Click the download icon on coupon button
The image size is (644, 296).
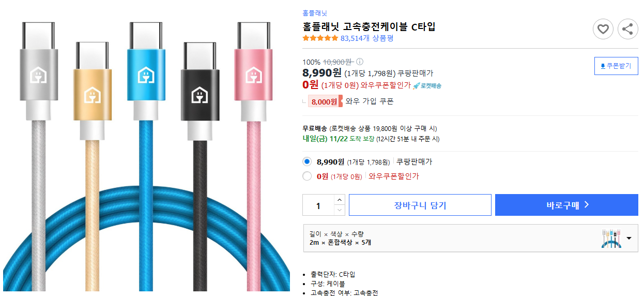603,66
